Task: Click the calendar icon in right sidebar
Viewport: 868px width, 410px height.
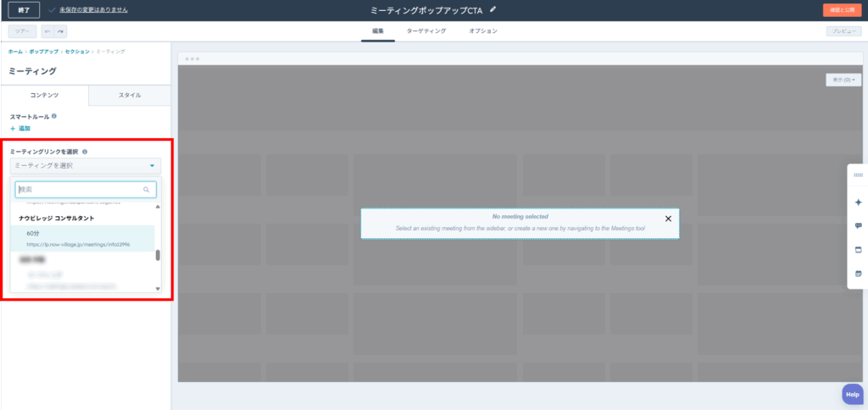Action: (858, 273)
